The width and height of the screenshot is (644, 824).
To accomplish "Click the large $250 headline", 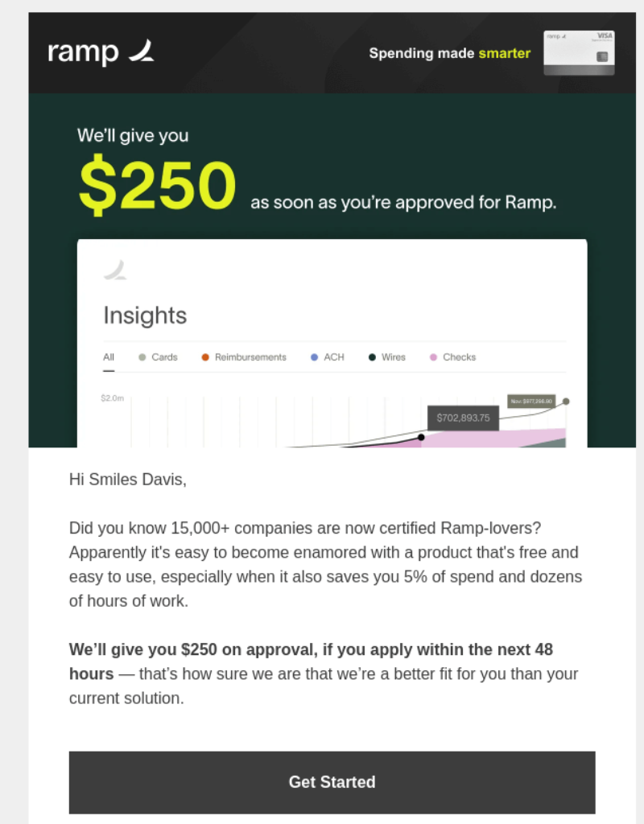I will click(158, 185).
